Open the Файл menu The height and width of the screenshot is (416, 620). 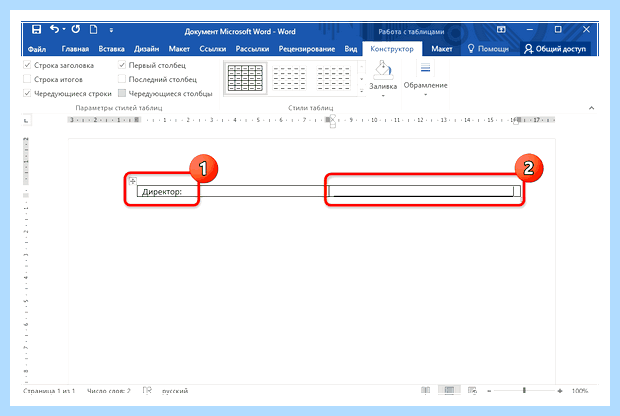[37, 49]
